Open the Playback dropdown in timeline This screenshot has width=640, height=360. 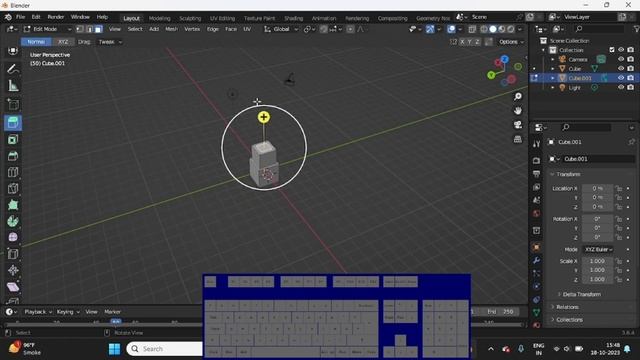coord(38,311)
